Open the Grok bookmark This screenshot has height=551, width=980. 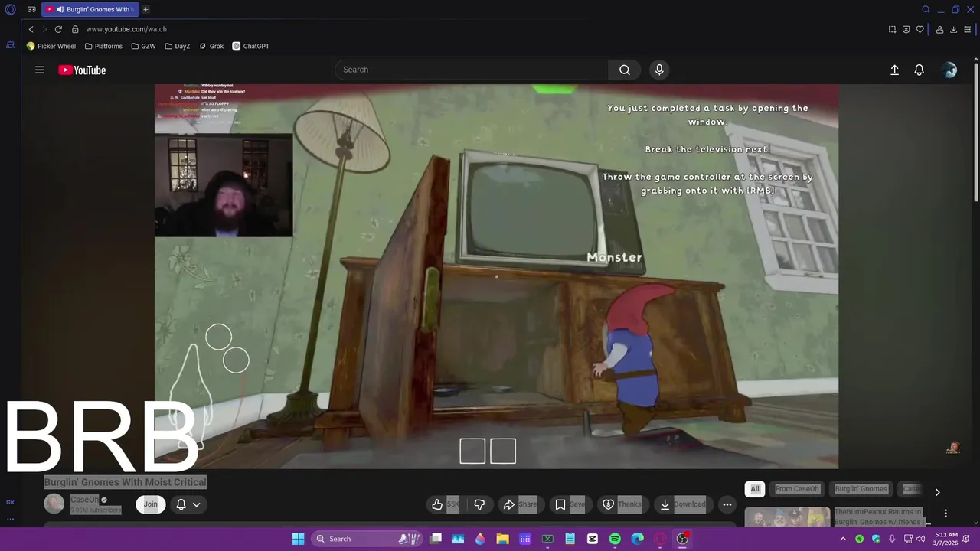point(211,46)
